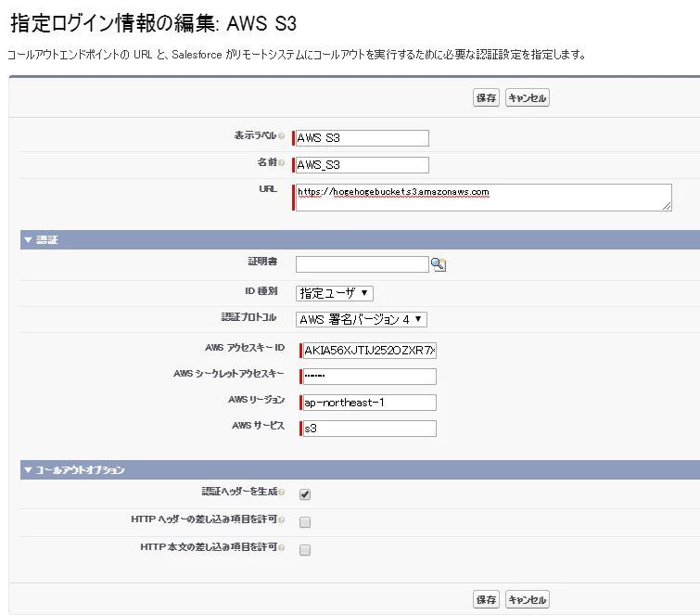The height and width of the screenshot is (615, 700).
Task: Click help icon next to 名前
Action: (x=281, y=163)
